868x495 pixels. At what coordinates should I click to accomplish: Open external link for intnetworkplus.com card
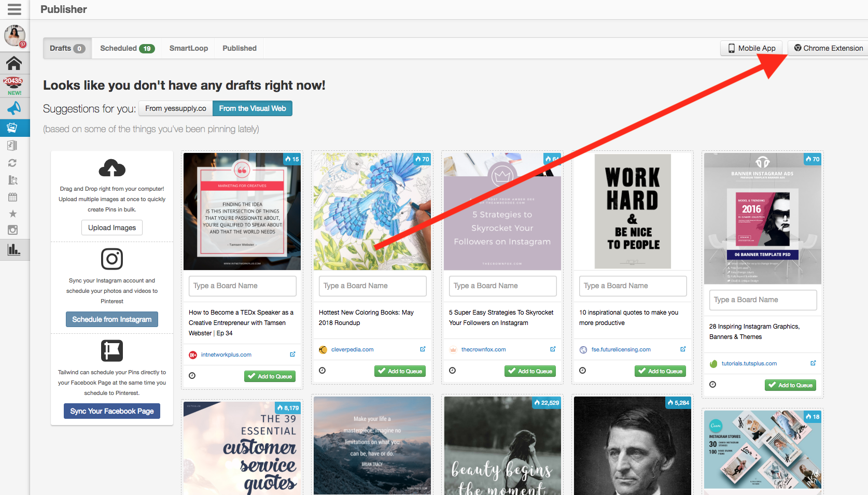tap(292, 355)
